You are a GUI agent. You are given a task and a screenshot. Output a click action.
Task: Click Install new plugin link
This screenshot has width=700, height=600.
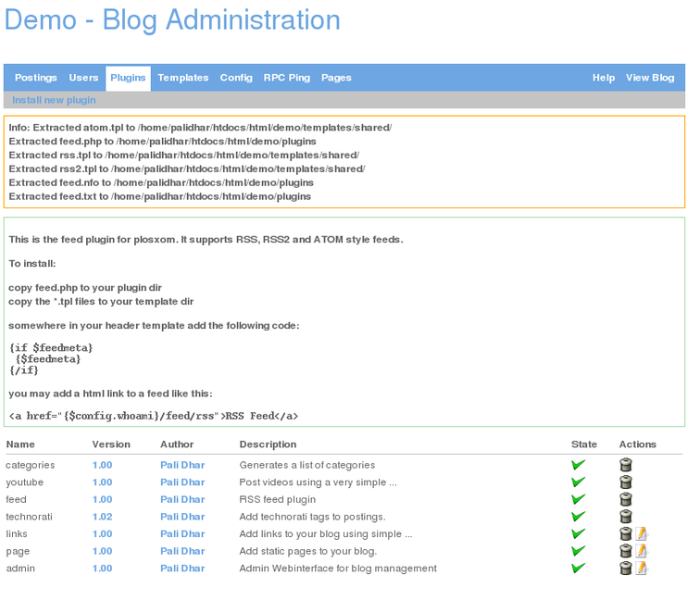click(x=54, y=100)
